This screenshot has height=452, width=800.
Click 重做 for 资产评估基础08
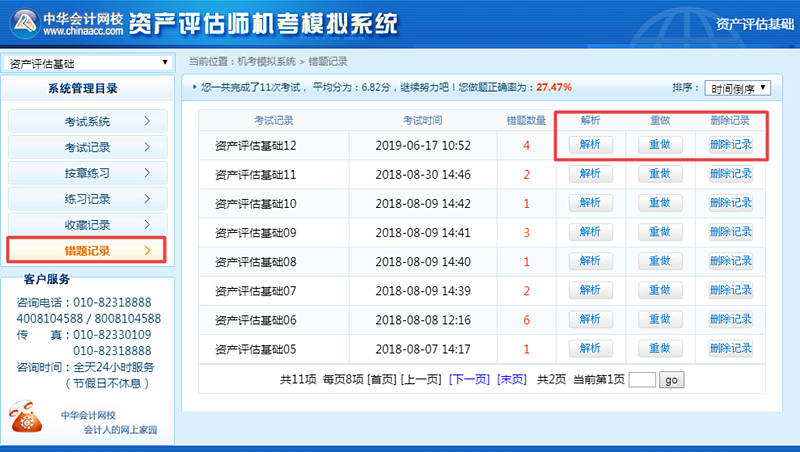point(660,261)
